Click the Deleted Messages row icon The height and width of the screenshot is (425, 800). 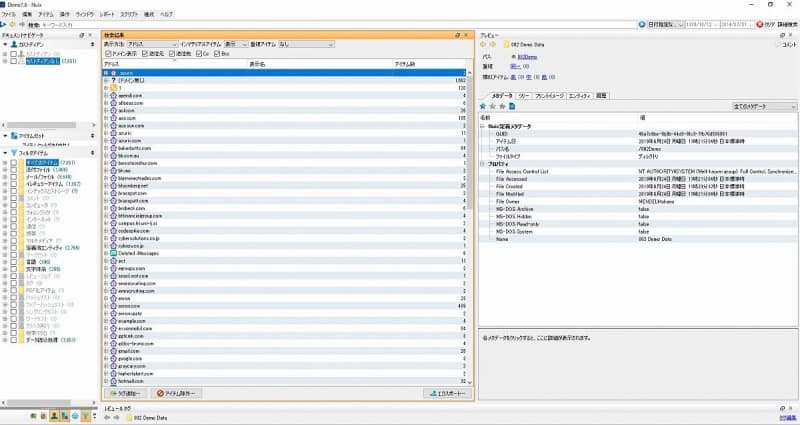pyautogui.click(x=113, y=253)
